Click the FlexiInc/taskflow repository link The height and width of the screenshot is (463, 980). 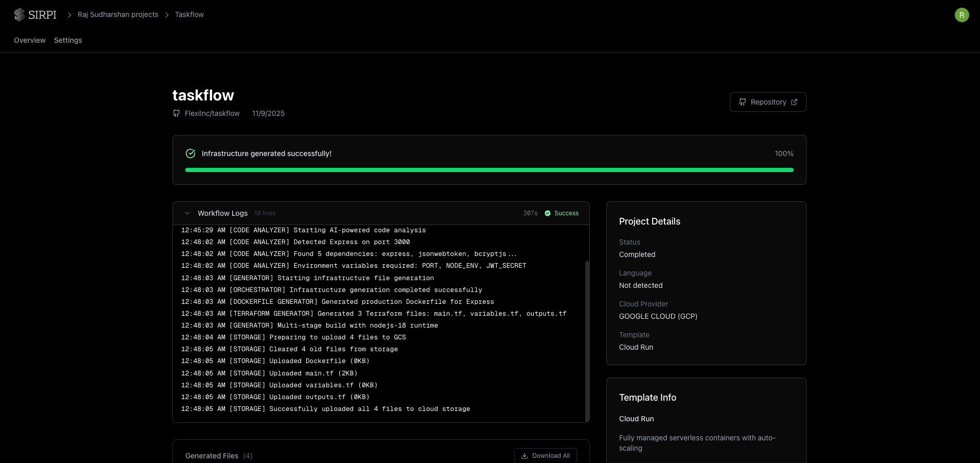coord(212,113)
